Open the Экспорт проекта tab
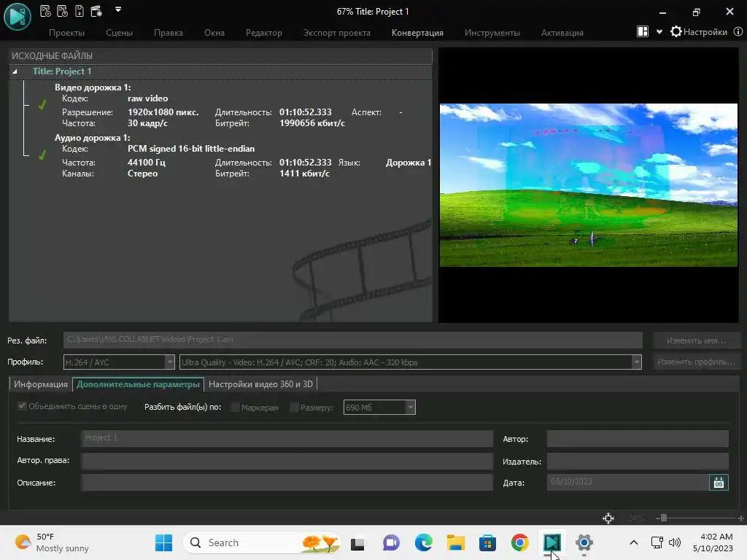 (x=337, y=33)
